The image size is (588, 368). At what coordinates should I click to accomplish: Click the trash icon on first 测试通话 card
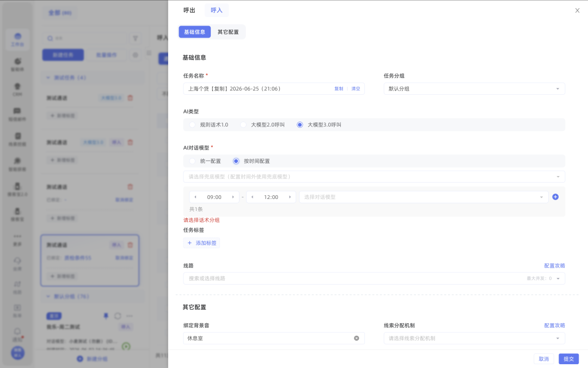click(x=130, y=98)
